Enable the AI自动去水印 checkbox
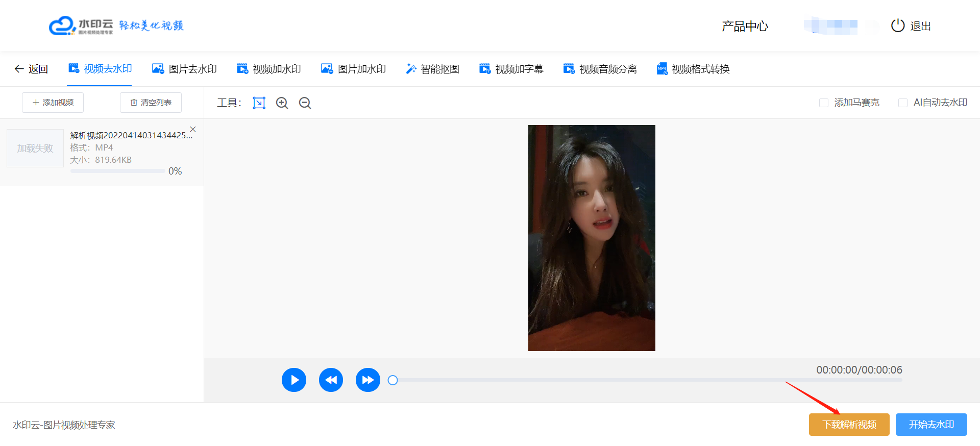Screen dimensions: 980x446 point(902,103)
